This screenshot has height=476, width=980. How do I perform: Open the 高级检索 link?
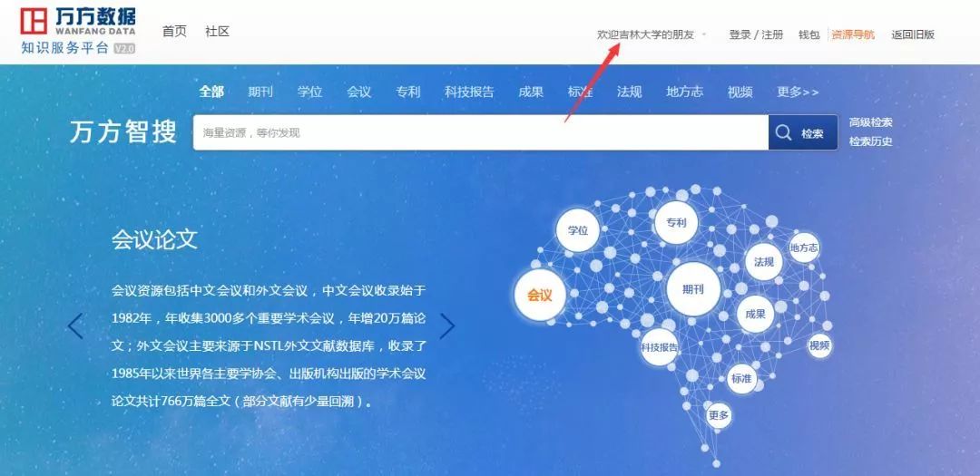870,122
